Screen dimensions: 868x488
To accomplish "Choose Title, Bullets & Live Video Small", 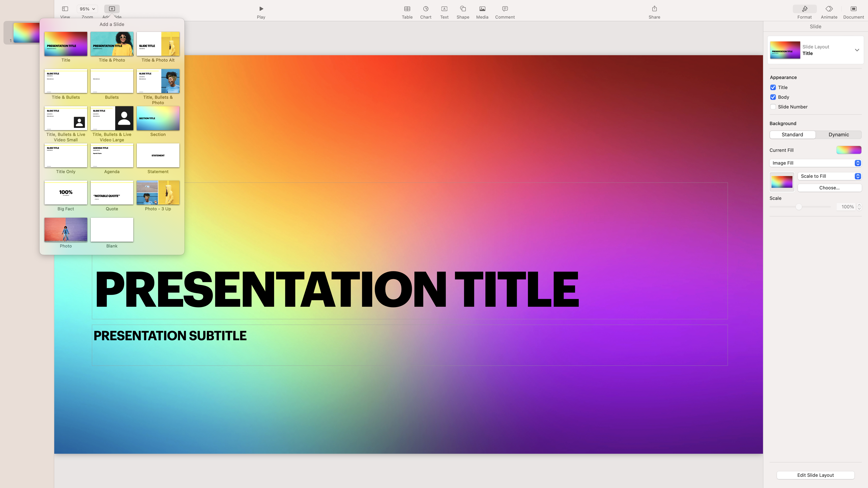I will (66, 118).
